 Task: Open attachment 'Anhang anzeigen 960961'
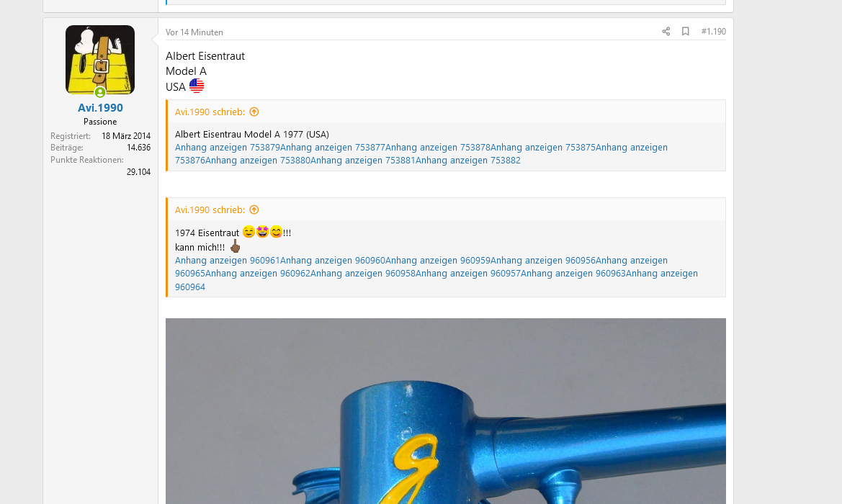tap(227, 261)
